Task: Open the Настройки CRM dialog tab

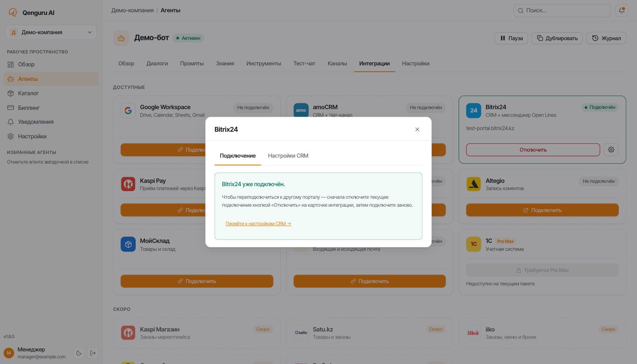Action: (x=288, y=156)
